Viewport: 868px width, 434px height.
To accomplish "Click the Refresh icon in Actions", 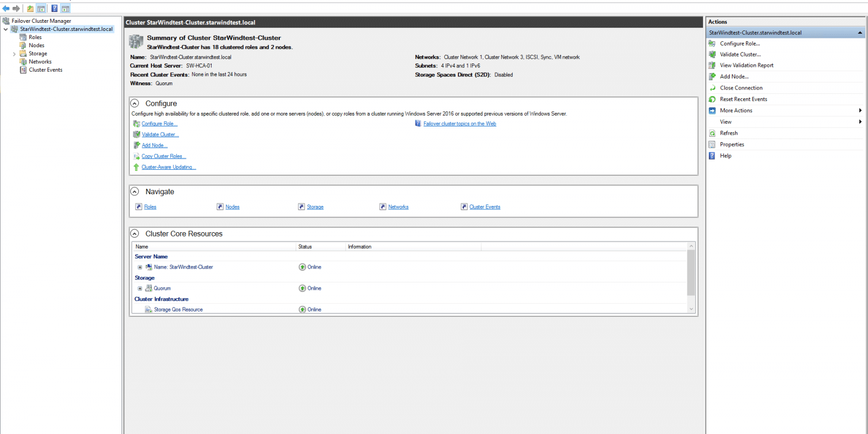I will point(712,133).
